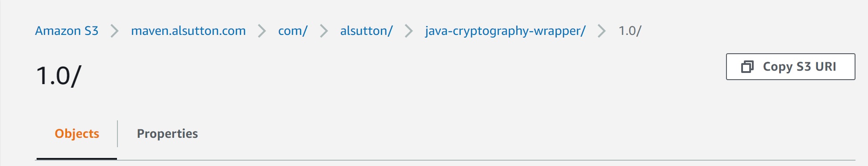This screenshot has width=868, height=166.
Task: Click the chevron after maven.alsutton.com breadcrumb
Action: coord(262,31)
